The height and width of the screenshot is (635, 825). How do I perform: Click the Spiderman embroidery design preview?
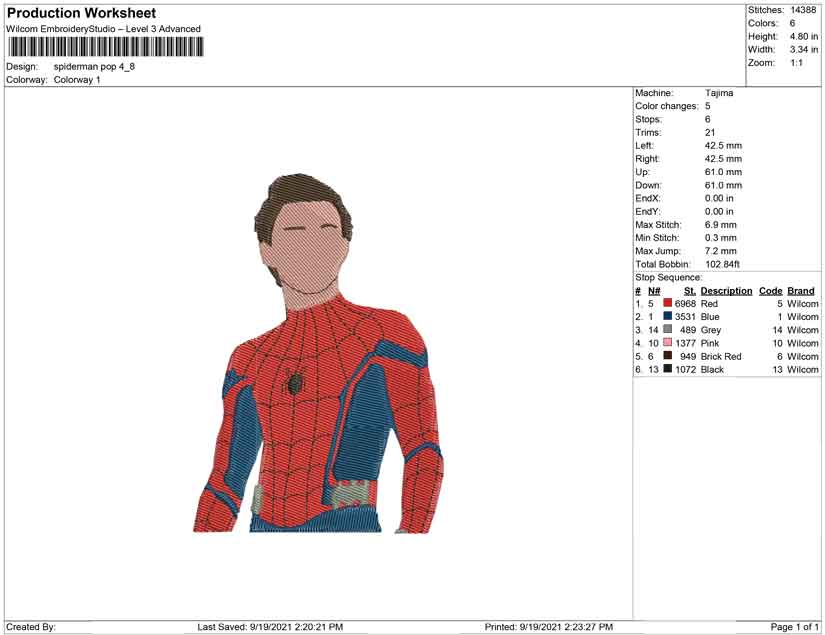tap(318, 354)
